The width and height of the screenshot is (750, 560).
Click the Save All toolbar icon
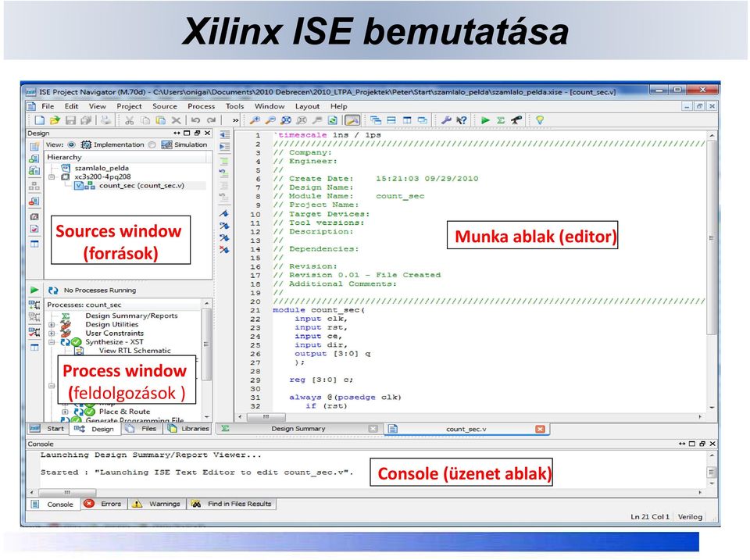pyautogui.click(x=86, y=120)
